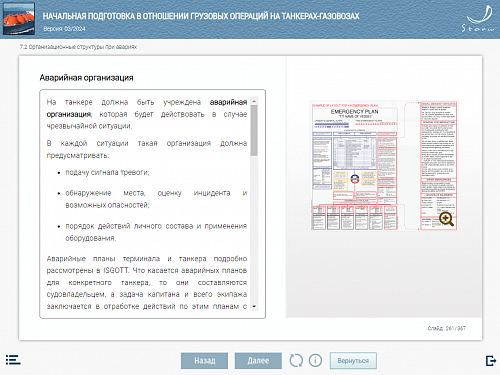Click the scrollbar track below the thumb
500x375 pixels.
[x=254, y=229]
